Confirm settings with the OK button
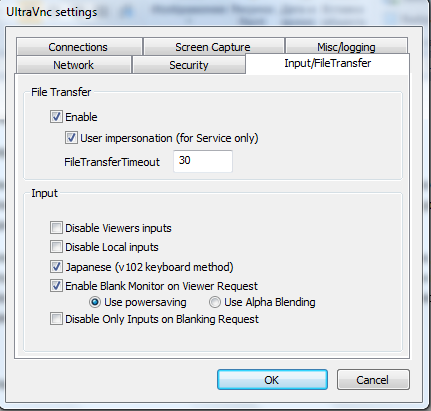Image resolution: width=431 pixels, height=411 pixels. (272, 379)
